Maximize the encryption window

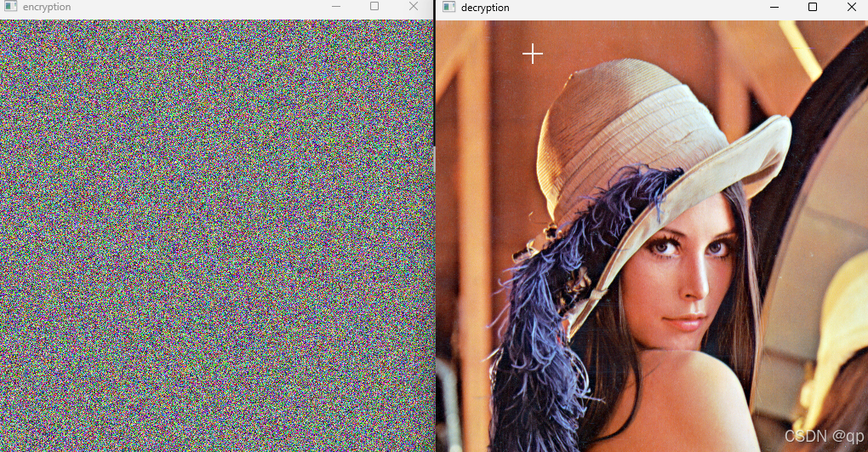pyautogui.click(x=374, y=6)
